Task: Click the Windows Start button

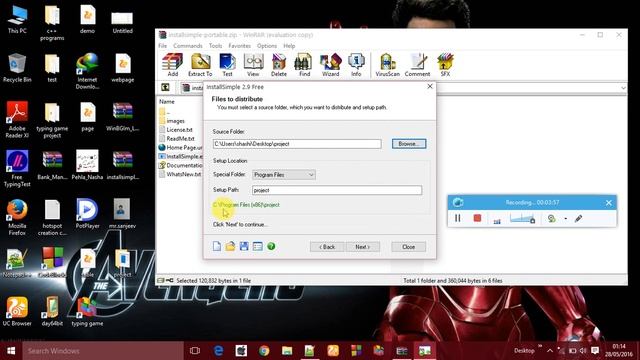Action: point(11,351)
